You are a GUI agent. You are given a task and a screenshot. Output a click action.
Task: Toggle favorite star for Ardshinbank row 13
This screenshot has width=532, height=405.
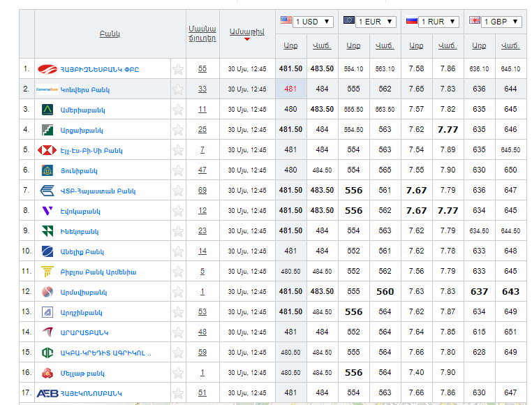click(x=178, y=312)
